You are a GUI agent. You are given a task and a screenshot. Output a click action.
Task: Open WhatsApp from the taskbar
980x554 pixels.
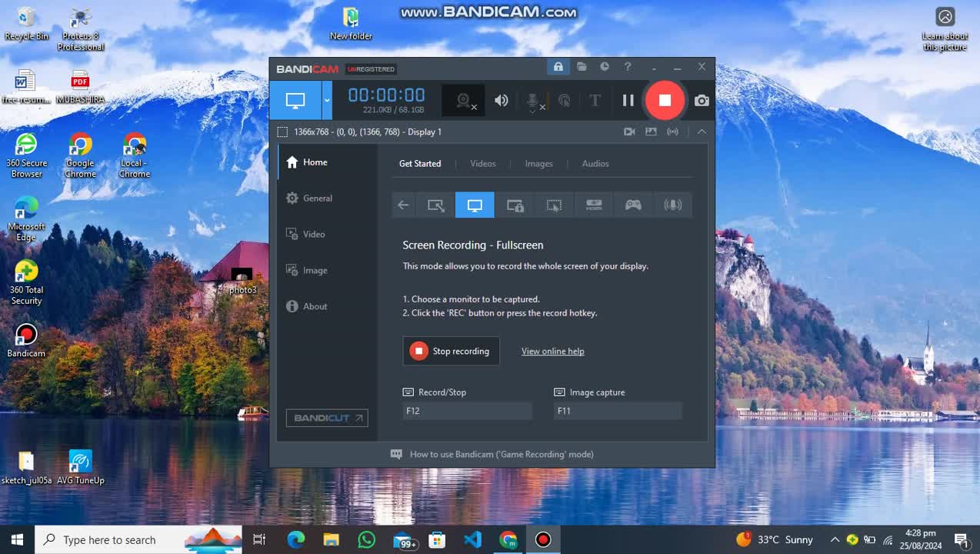coord(367,539)
